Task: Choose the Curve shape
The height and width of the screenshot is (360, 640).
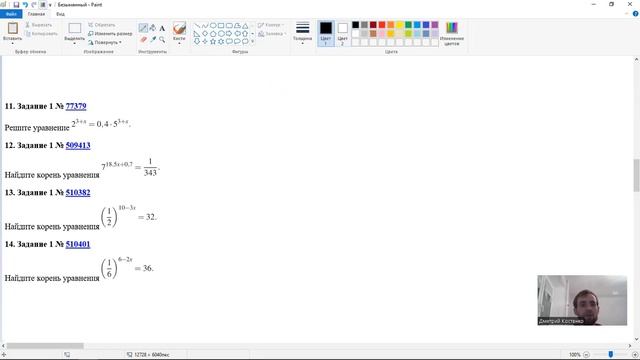Action: (x=205, y=25)
